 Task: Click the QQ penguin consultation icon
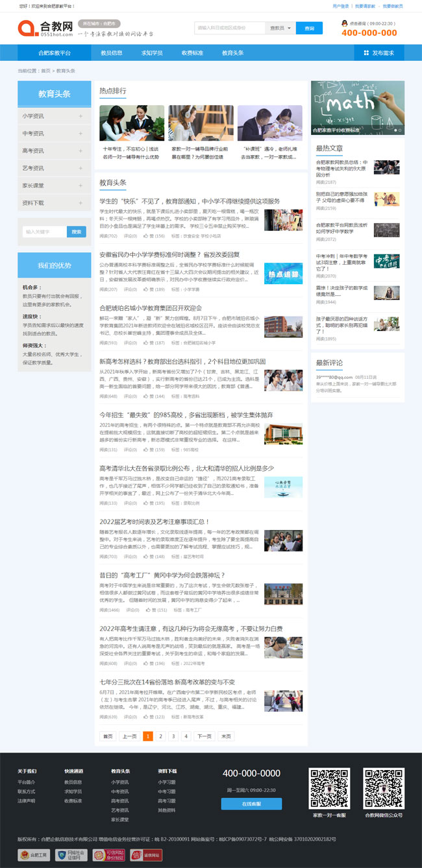pyautogui.click(x=344, y=23)
